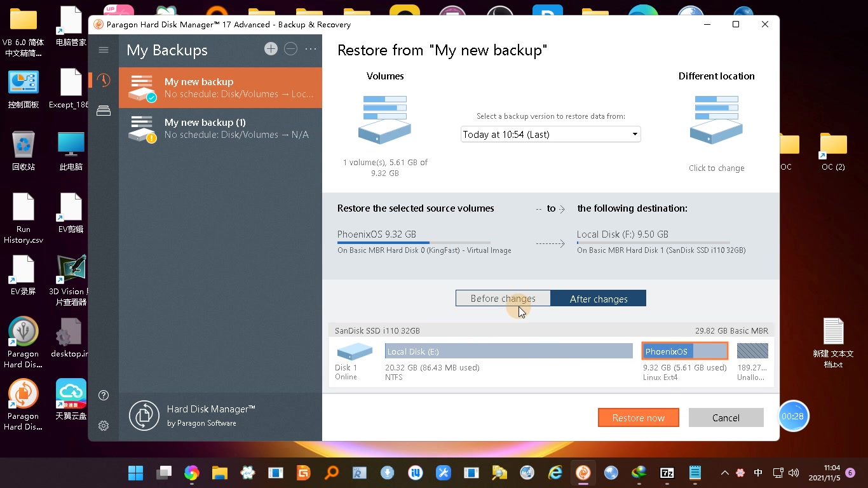The height and width of the screenshot is (488, 868).
Task: Open File Explorer from the taskbar
Action: pyautogui.click(x=219, y=473)
